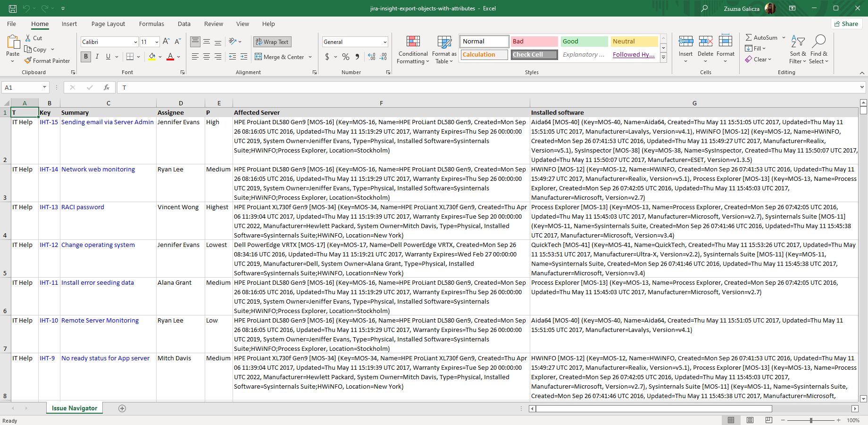Toggle Underline formatting

pos(108,57)
